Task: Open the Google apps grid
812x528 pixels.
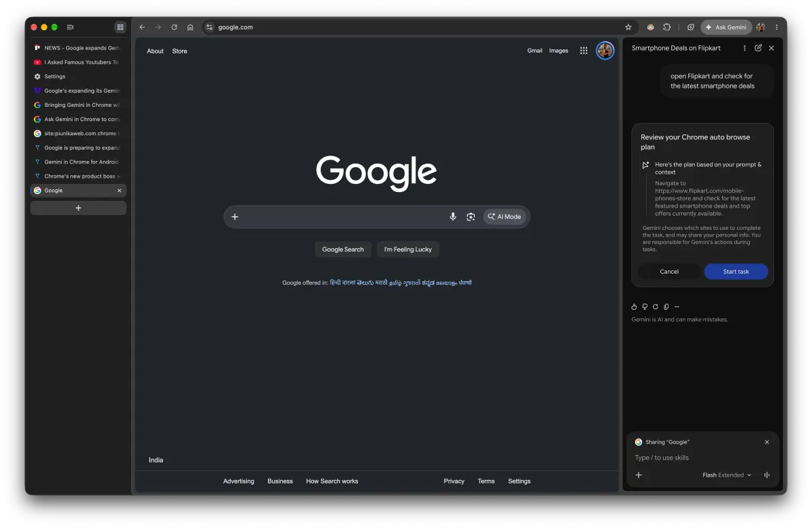Action: 584,51
